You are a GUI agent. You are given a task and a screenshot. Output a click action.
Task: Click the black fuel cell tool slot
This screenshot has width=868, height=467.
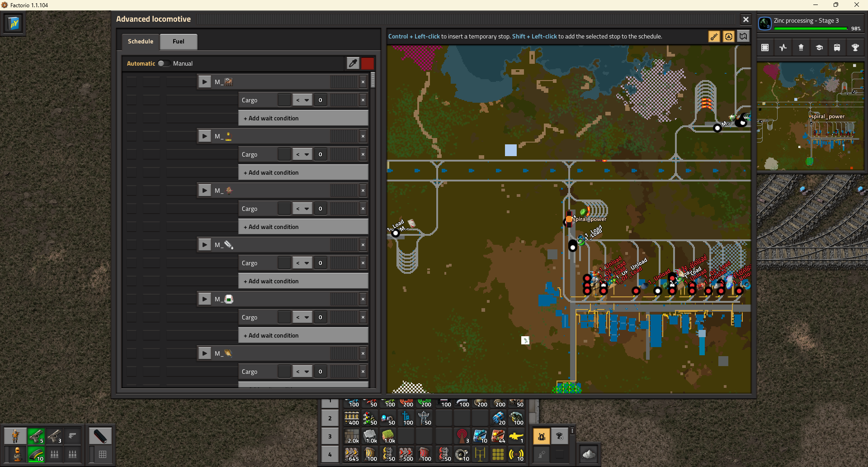click(x=100, y=436)
